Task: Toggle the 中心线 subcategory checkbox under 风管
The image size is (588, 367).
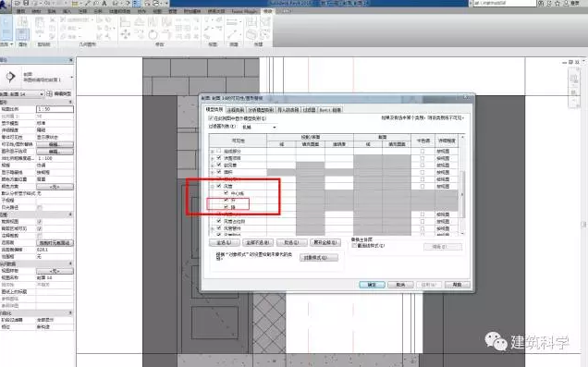Action: click(226, 193)
